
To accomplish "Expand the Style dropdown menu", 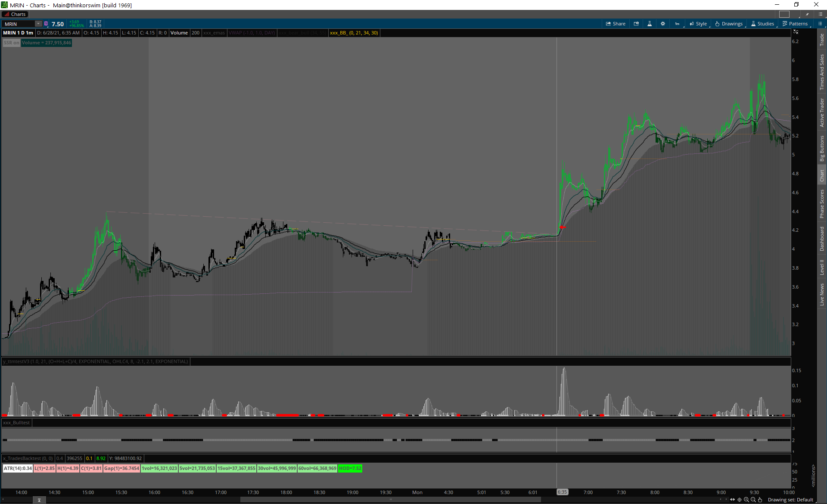I will pos(698,24).
